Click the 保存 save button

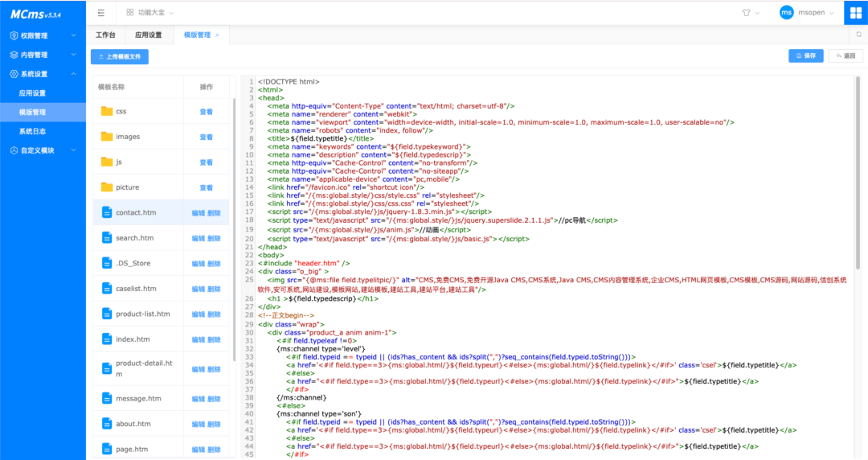(x=805, y=56)
